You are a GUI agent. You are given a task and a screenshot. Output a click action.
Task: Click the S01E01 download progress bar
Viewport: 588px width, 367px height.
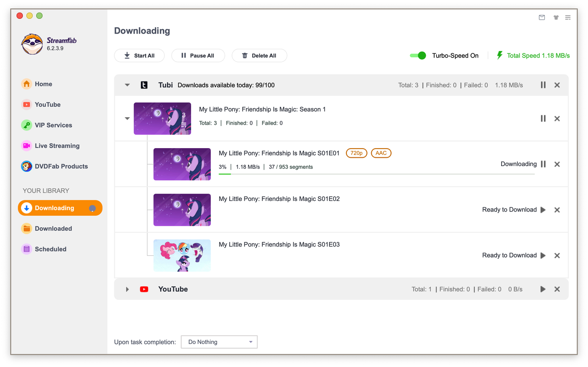pyautogui.click(x=377, y=174)
